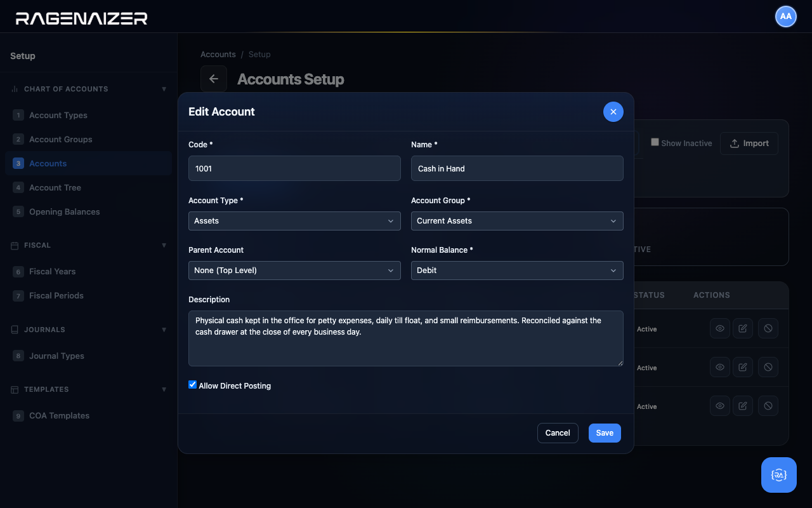Viewport: 812px width, 508px height.
Task: Open Account Tree in sidebar
Action: [x=88, y=187]
